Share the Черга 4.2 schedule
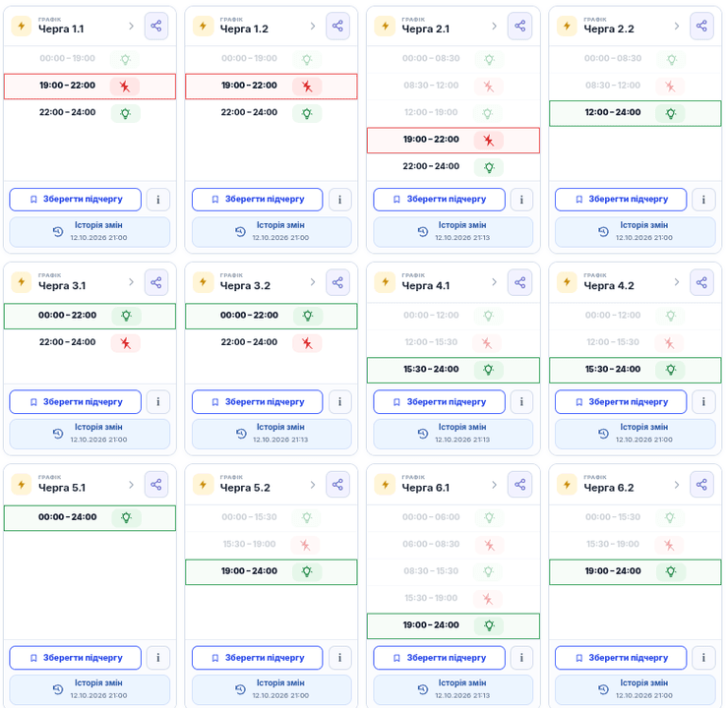The height and width of the screenshot is (708, 728). click(701, 282)
